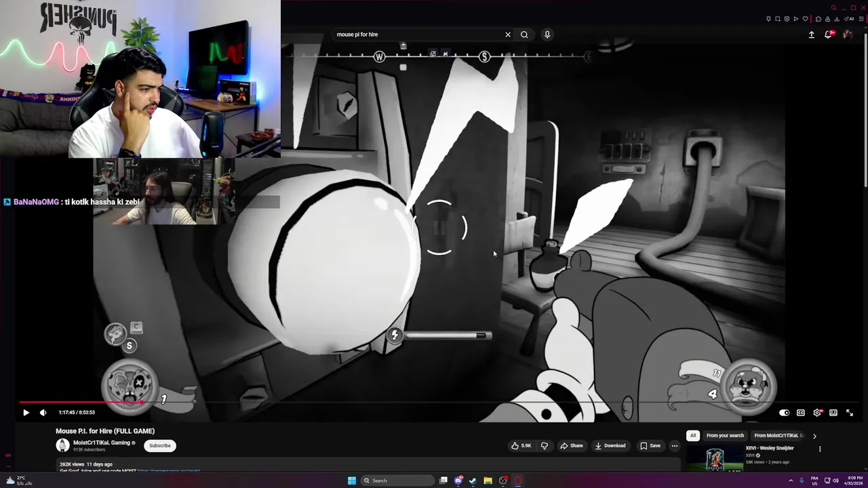Focus the 'mouse pi for hire' search field
Image resolution: width=868 pixels, height=488 pixels.
[x=417, y=35]
